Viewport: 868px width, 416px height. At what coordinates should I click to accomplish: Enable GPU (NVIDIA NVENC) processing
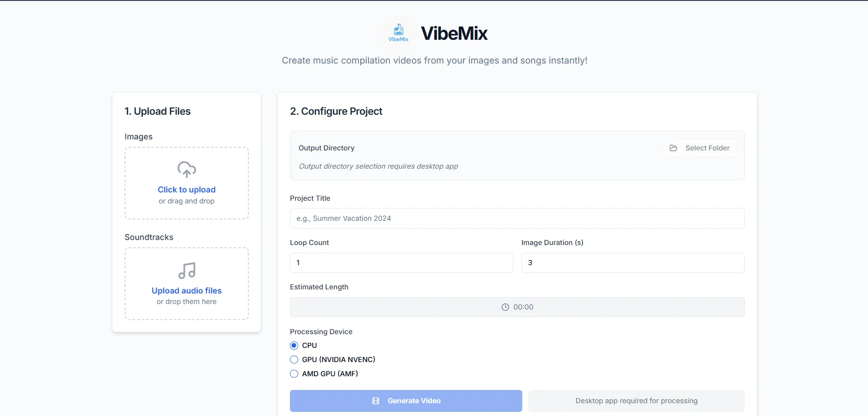pos(294,359)
